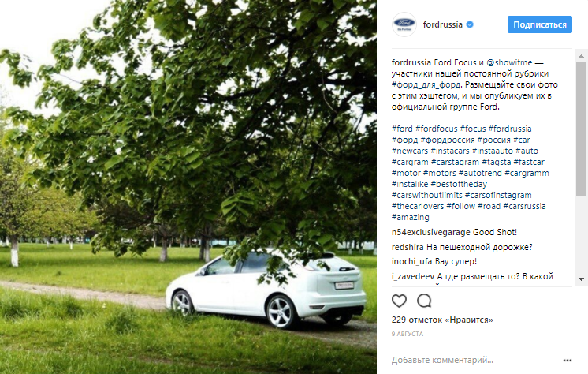Click the scrollbar down arrow
This screenshot has width=588, height=374.
click(x=581, y=279)
